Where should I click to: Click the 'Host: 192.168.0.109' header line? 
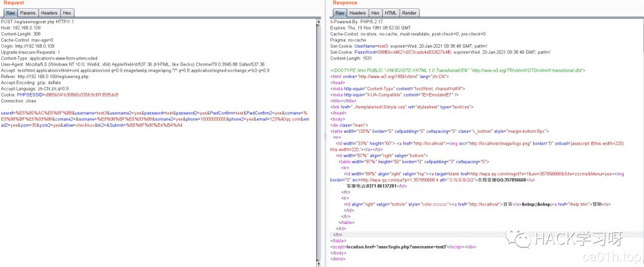click(20, 27)
